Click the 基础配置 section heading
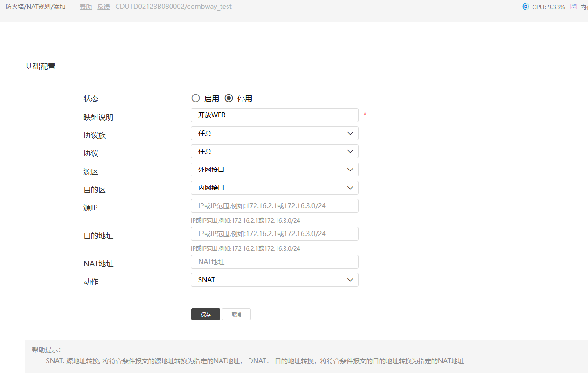 tap(40, 67)
